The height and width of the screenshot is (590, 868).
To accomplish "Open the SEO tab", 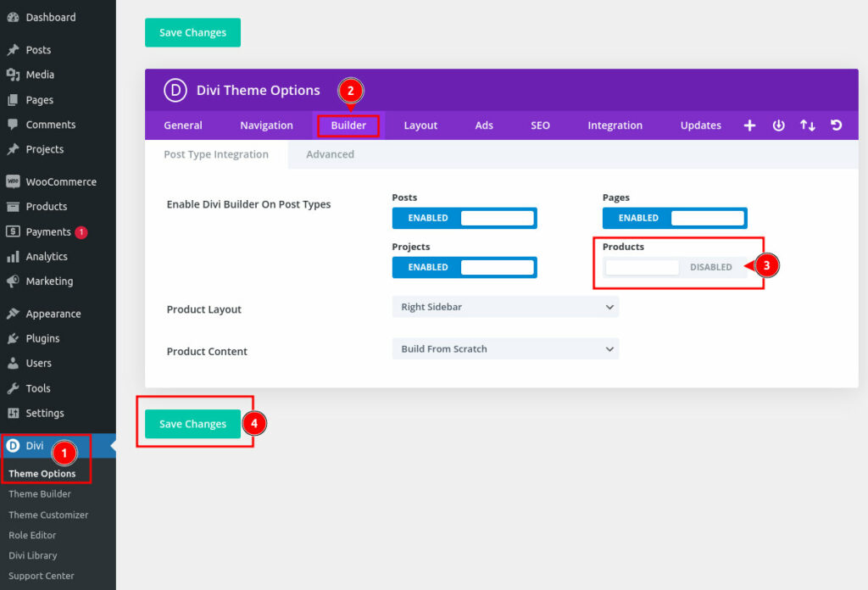I will 540,125.
